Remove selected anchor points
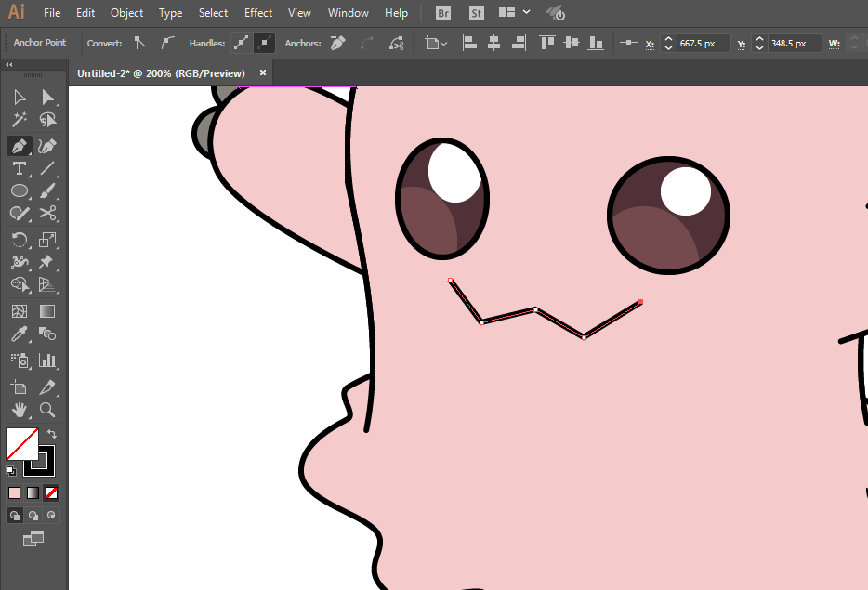 pos(337,43)
